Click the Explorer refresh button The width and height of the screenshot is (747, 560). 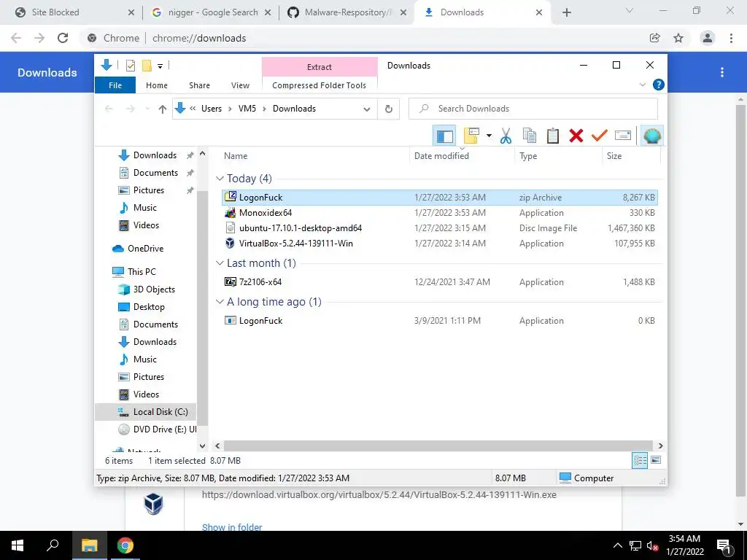tap(389, 109)
